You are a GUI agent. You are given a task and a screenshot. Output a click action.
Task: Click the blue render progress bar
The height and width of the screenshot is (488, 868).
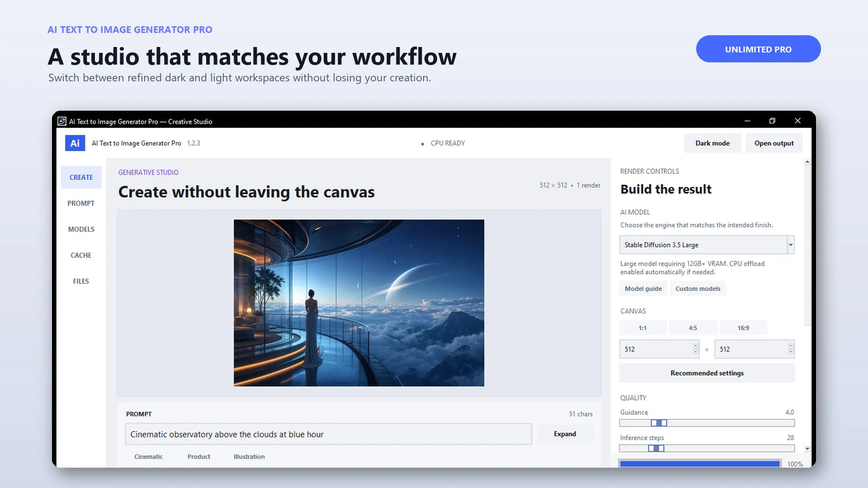click(700, 464)
